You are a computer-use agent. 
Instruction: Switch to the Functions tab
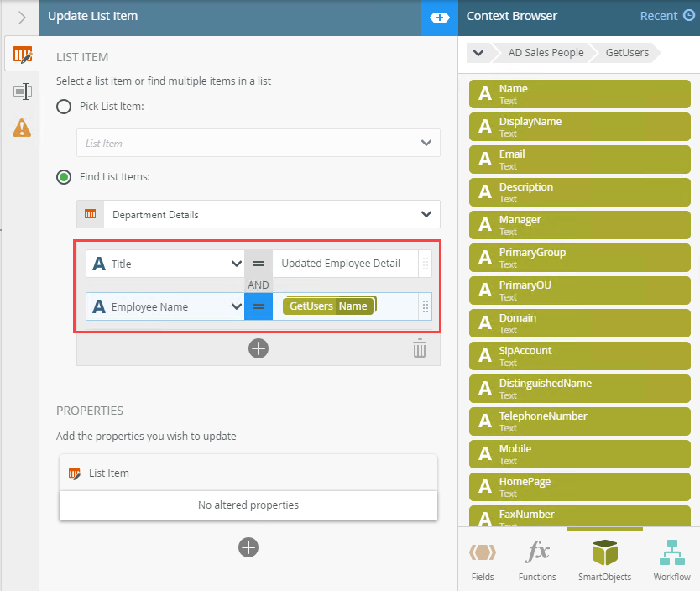(537, 561)
